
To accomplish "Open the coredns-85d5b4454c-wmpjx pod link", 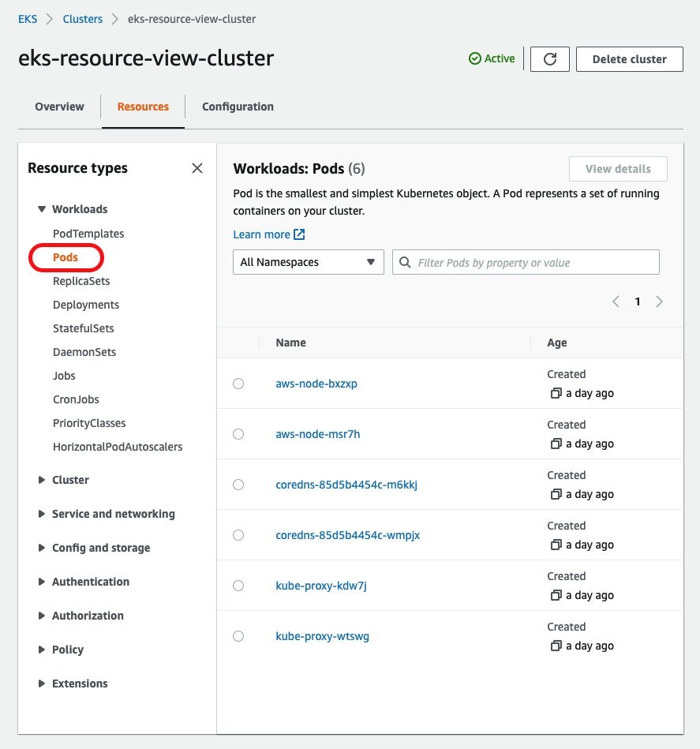I will pyautogui.click(x=347, y=535).
